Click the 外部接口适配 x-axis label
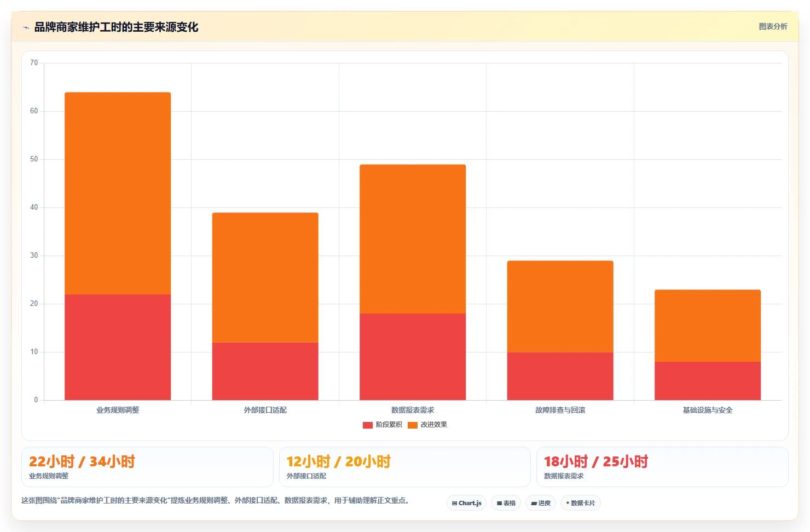Viewport: 810px width, 532px height. click(x=265, y=410)
